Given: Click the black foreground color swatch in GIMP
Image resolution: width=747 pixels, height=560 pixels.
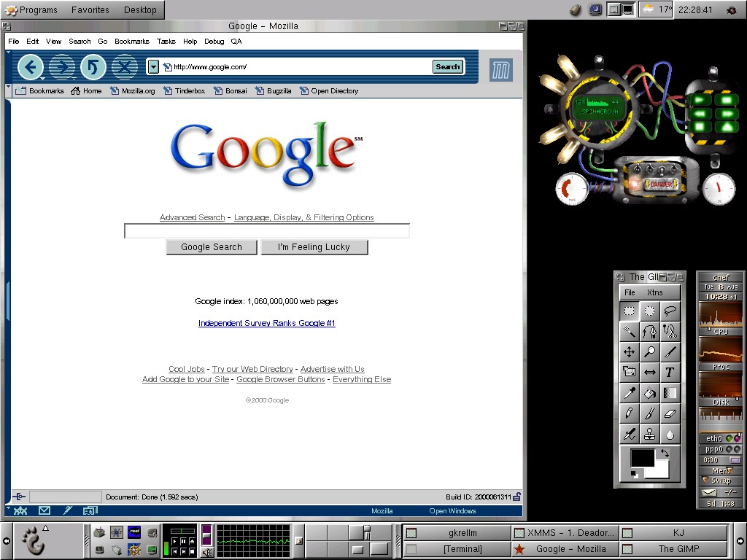Looking at the screenshot, I should (x=642, y=458).
